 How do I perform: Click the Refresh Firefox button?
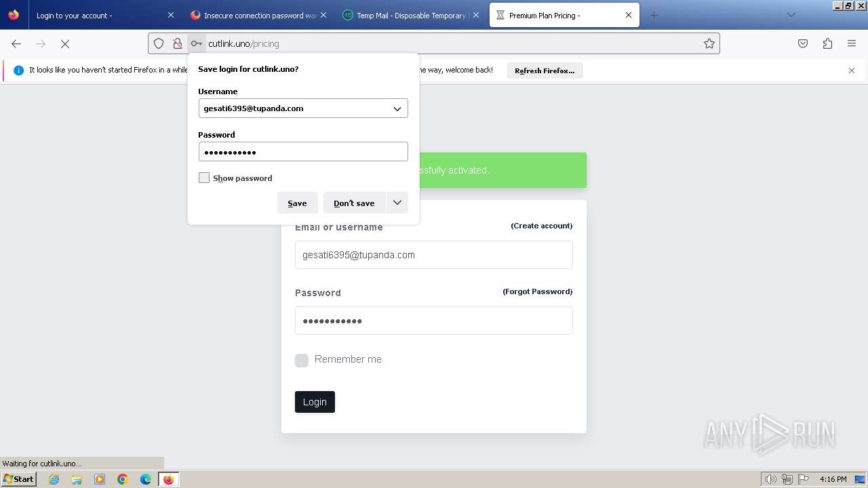(x=545, y=70)
